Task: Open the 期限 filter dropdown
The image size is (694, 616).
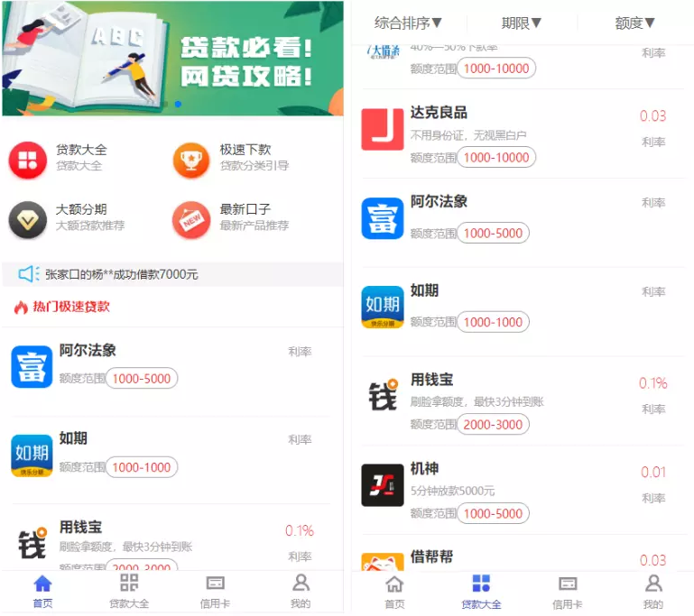Action: click(x=522, y=23)
